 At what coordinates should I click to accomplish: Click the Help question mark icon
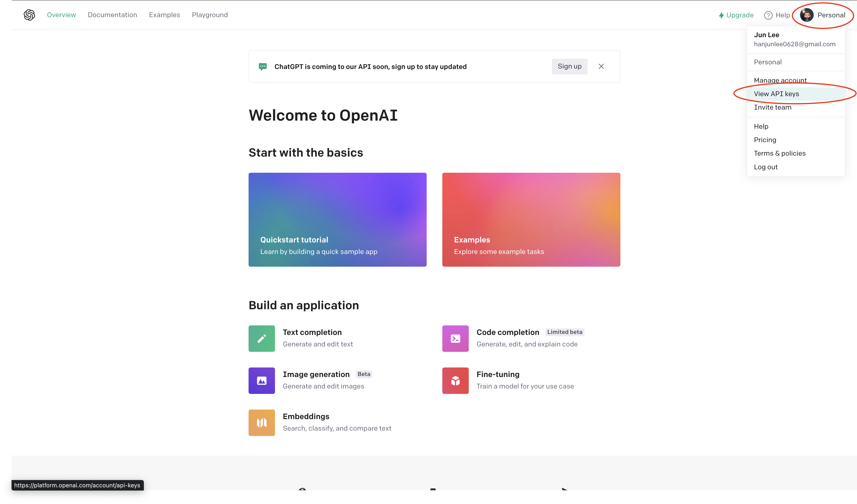coord(768,15)
